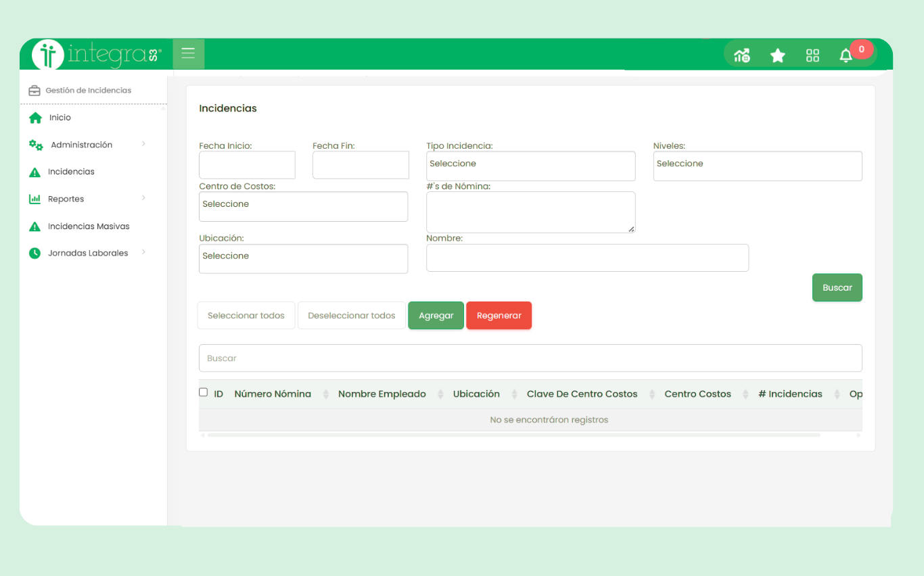Sort by Centro Costos column arrows
The height and width of the screenshot is (576, 924).
745,394
